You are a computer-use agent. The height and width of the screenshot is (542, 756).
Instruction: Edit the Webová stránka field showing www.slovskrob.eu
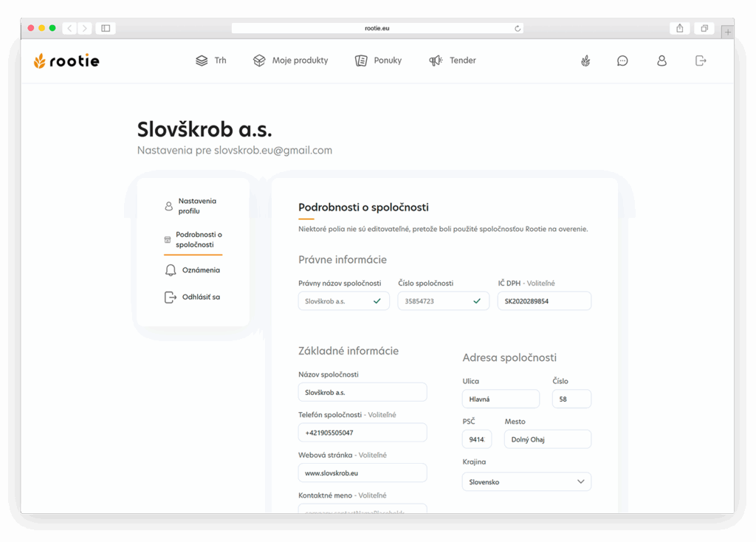coord(362,473)
